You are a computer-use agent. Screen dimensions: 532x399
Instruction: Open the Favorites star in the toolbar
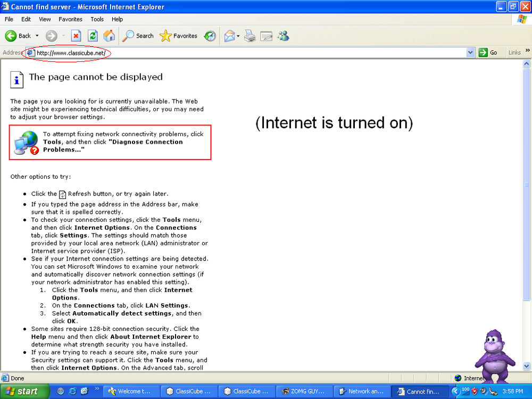[178, 36]
